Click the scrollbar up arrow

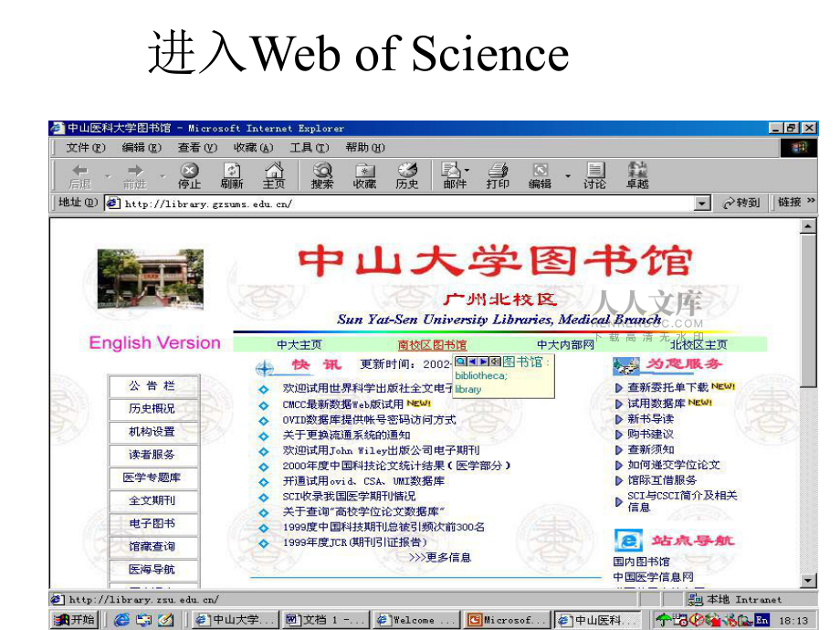click(808, 226)
